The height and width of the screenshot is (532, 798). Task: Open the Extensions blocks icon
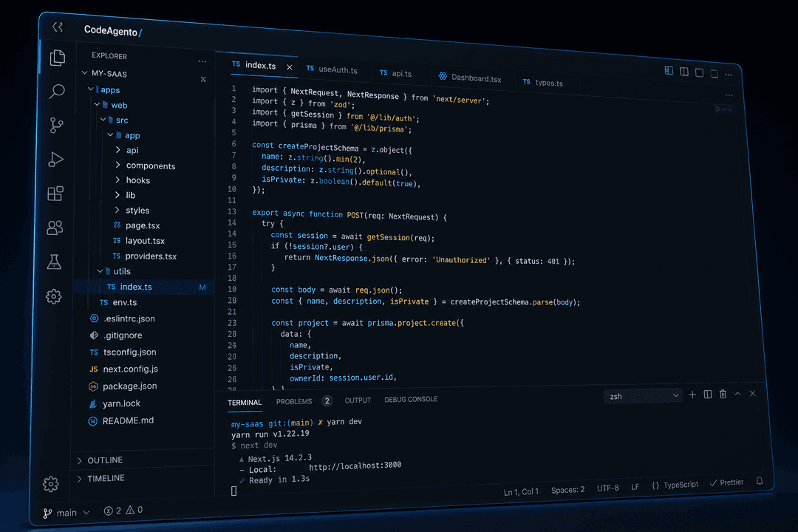coord(55,194)
